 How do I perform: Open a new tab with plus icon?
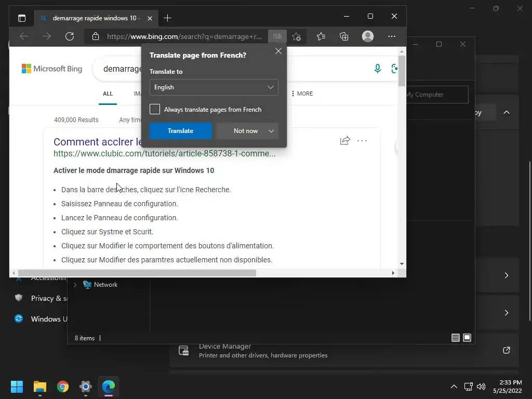[167, 18]
